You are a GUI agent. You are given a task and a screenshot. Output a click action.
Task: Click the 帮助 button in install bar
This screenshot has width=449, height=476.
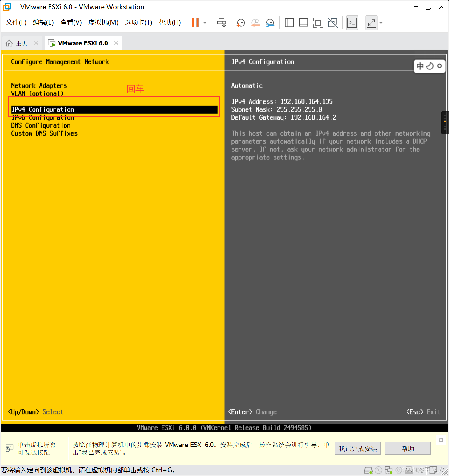tap(408, 449)
